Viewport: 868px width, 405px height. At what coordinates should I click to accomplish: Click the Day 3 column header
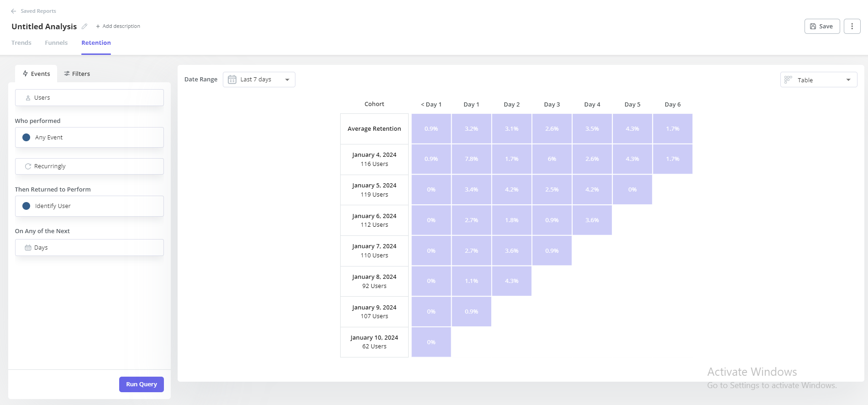[552, 104]
